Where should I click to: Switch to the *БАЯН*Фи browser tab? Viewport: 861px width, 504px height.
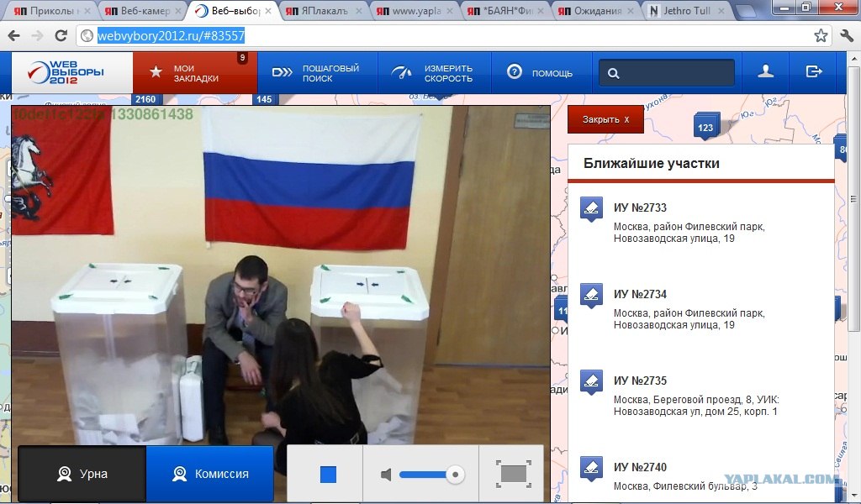pos(505,10)
